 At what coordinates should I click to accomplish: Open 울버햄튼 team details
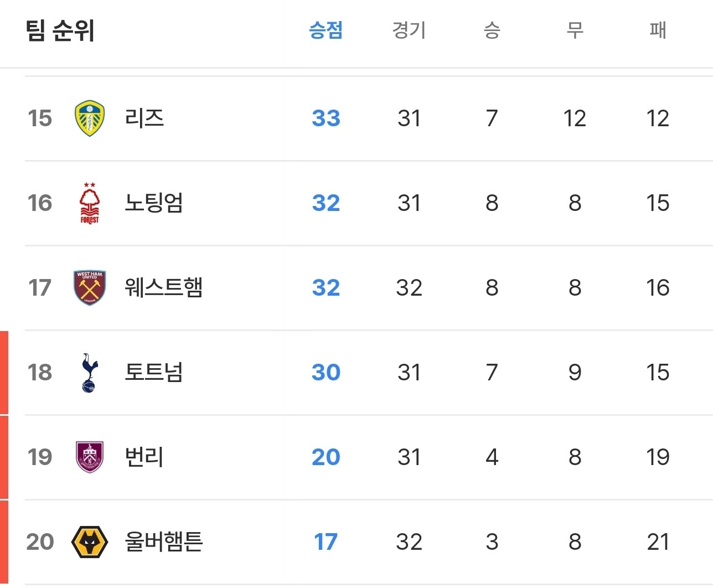point(163,541)
